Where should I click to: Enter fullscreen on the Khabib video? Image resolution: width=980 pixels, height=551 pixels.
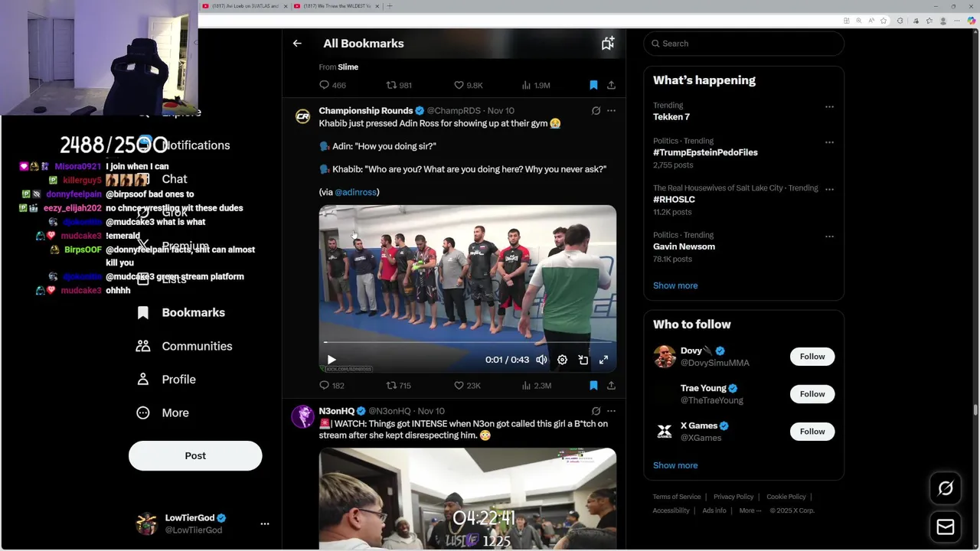pyautogui.click(x=603, y=360)
